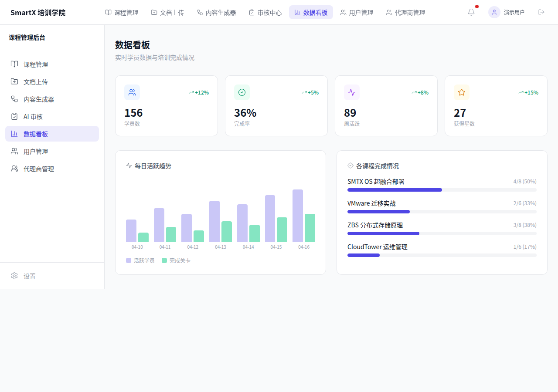Select 文档上传 in the left sidebar
The height and width of the screenshot is (392, 558).
point(36,82)
